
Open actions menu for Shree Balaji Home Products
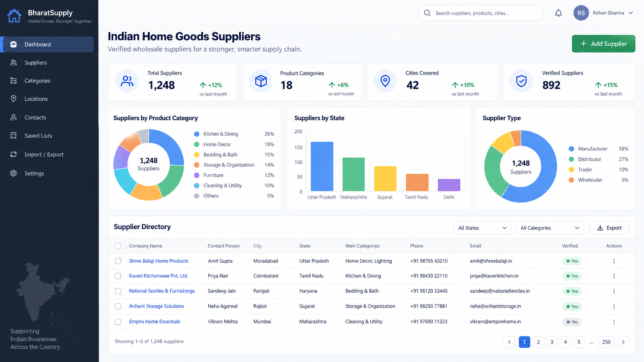click(x=614, y=261)
